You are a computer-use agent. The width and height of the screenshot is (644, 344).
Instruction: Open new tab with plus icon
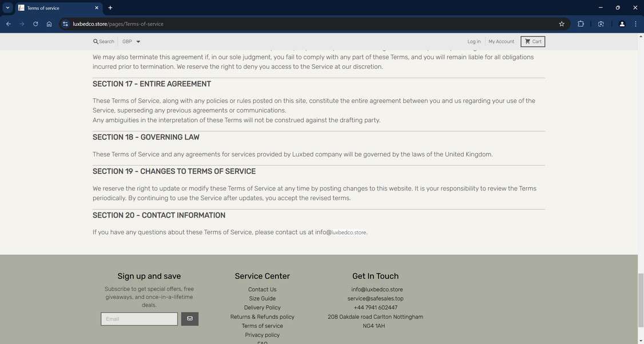[110, 8]
